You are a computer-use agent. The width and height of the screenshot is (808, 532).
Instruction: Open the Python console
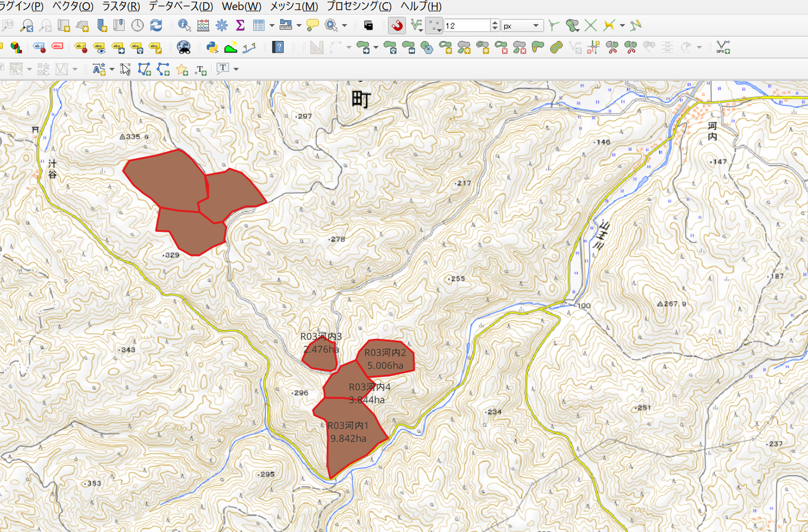pyautogui.click(x=213, y=47)
